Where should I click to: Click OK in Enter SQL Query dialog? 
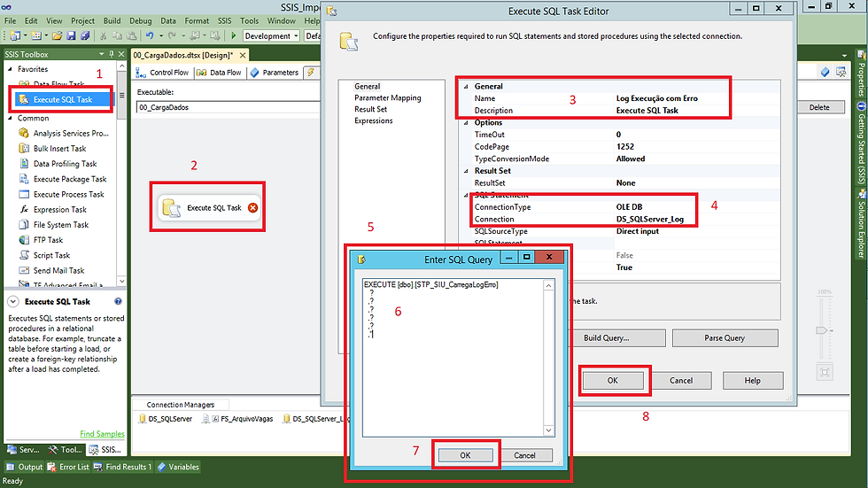tap(465, 455)
